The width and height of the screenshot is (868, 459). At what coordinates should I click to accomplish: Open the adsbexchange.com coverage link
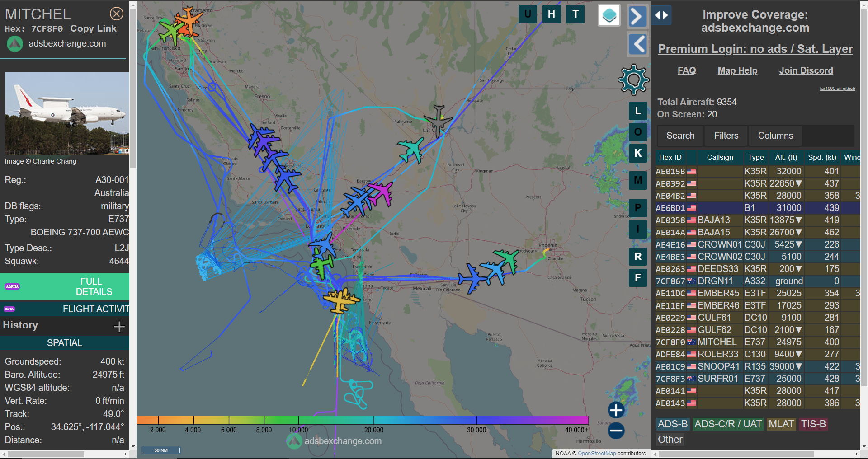[755, 28]
